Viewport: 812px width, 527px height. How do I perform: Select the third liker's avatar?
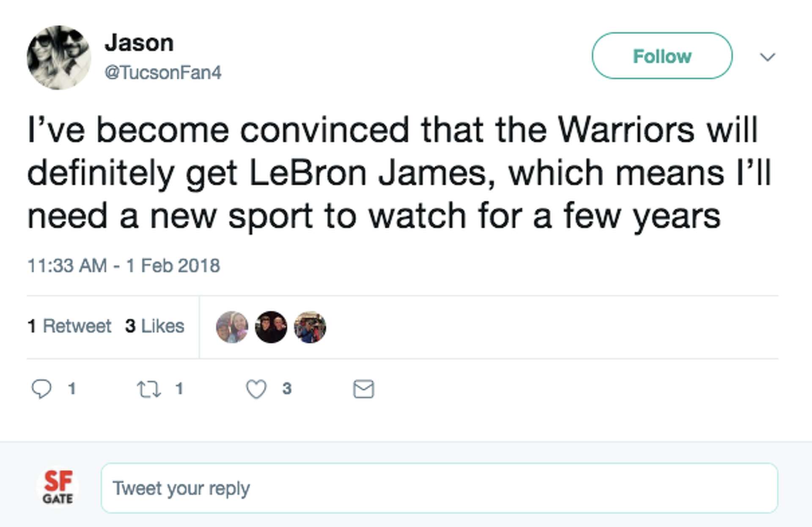[310, 325]
